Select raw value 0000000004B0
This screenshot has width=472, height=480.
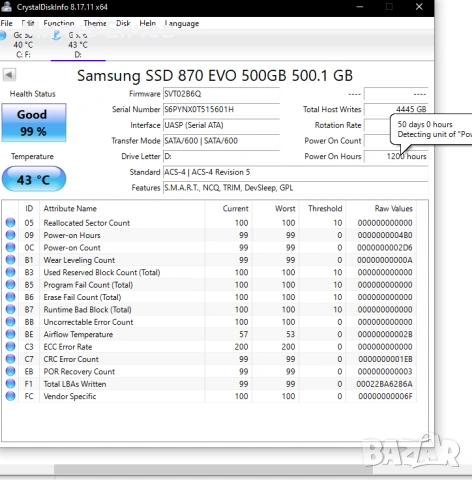click(385, 235)
